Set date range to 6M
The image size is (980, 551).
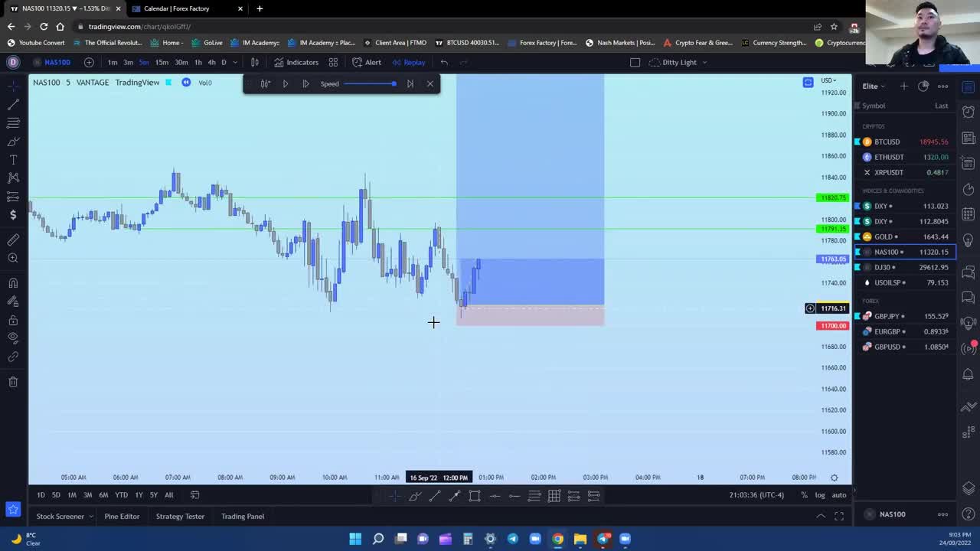pyautogui.click(x=103, y=495)
